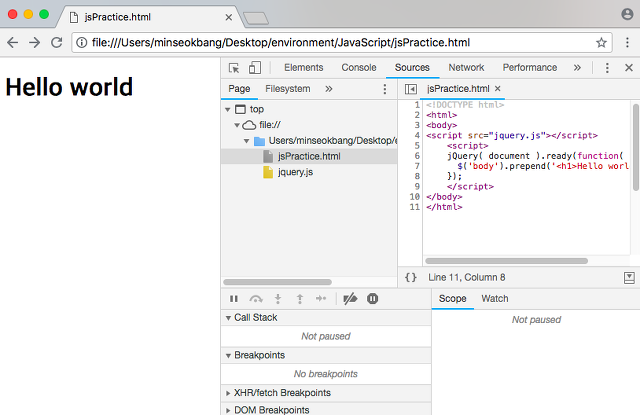The image size is (640, 415).
Task: Click the pretty print braces icon
Action: click(411, 277)
